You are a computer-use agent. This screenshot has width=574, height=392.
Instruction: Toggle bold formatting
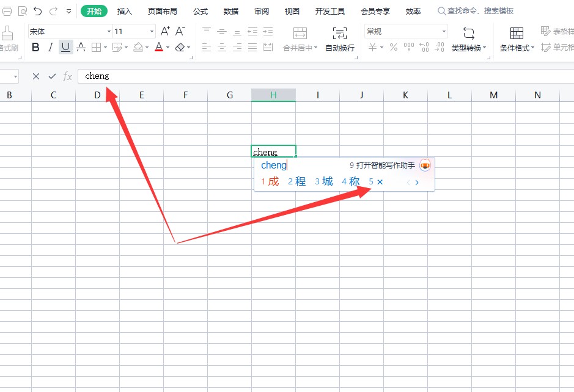[35, 47]
